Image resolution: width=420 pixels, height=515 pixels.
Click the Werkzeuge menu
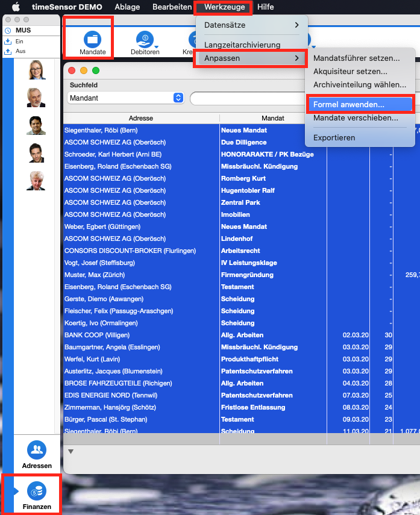pyautogui.click(x=224, y=7)
